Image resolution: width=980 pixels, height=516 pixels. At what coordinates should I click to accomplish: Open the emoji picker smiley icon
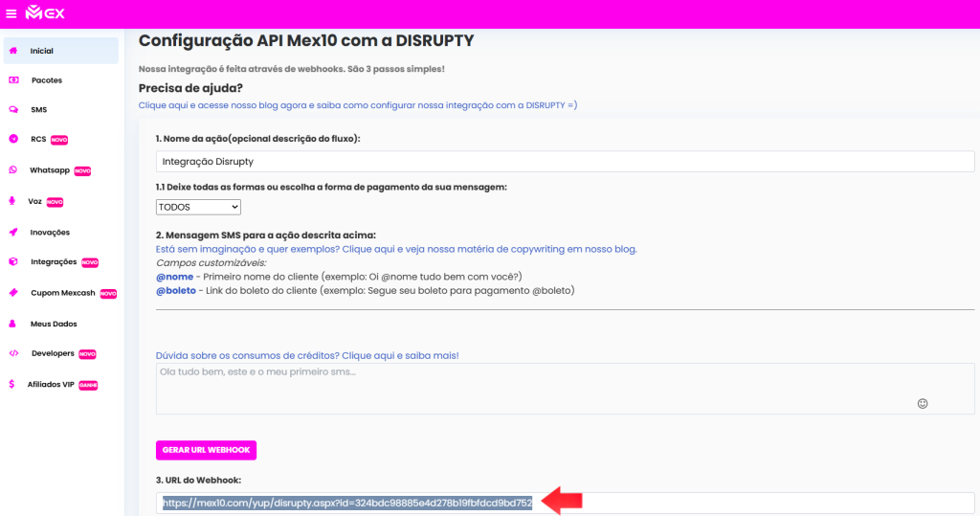[923, 403]
